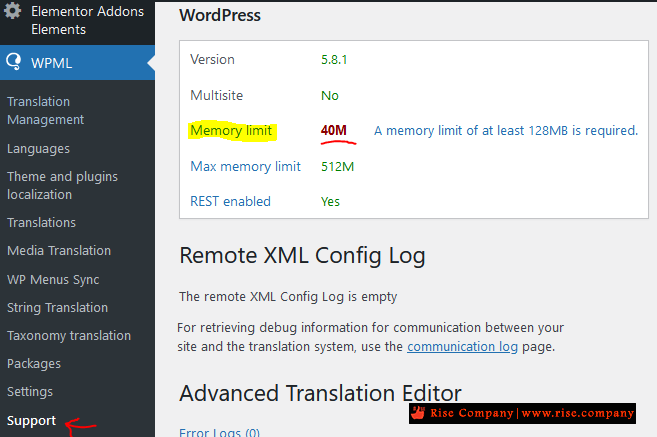This screenshot has width=657, height=437.
Task: Open Media Translation submenu
Action: [59, 251]
